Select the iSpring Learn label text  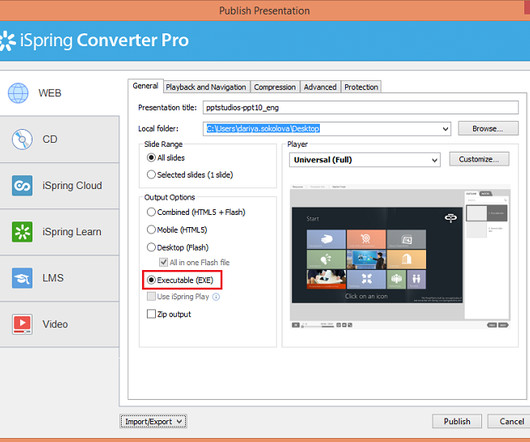click(72, 232)
